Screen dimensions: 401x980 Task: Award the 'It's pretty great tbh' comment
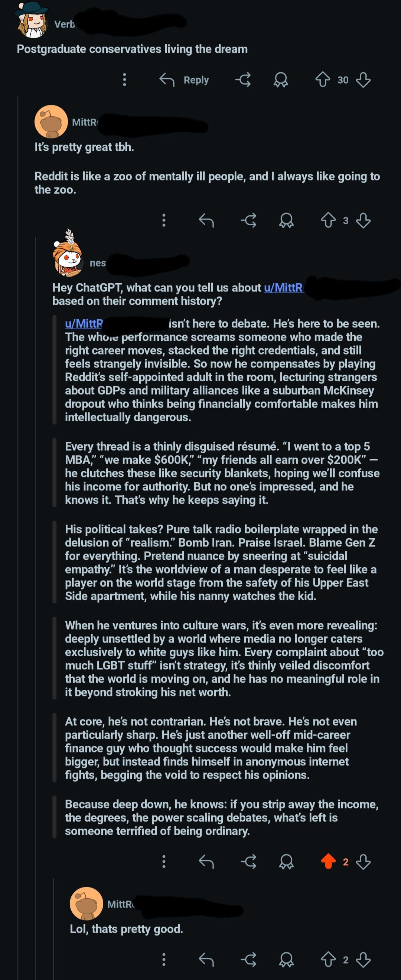(286, 220)
